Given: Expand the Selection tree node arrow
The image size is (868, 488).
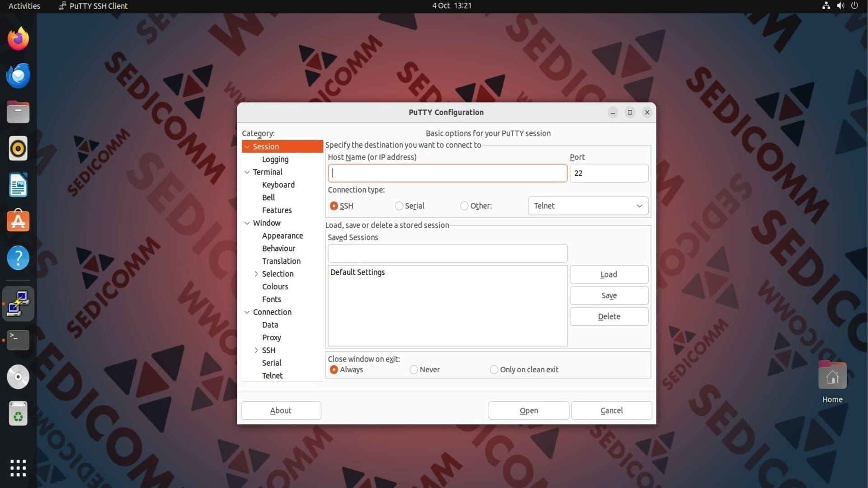Looking at the screenshot, I should point(256,274).
